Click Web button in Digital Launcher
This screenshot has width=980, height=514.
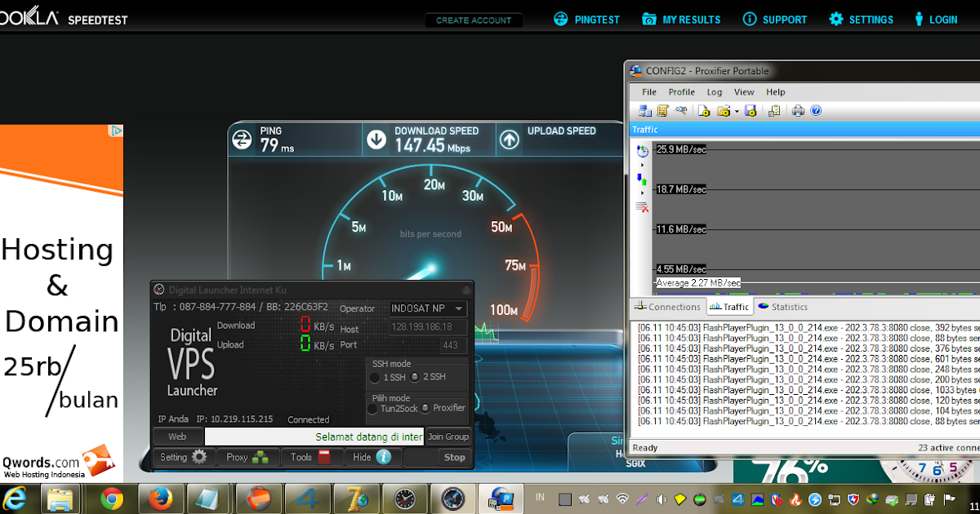pyautogui.click(x=177, y=436)
